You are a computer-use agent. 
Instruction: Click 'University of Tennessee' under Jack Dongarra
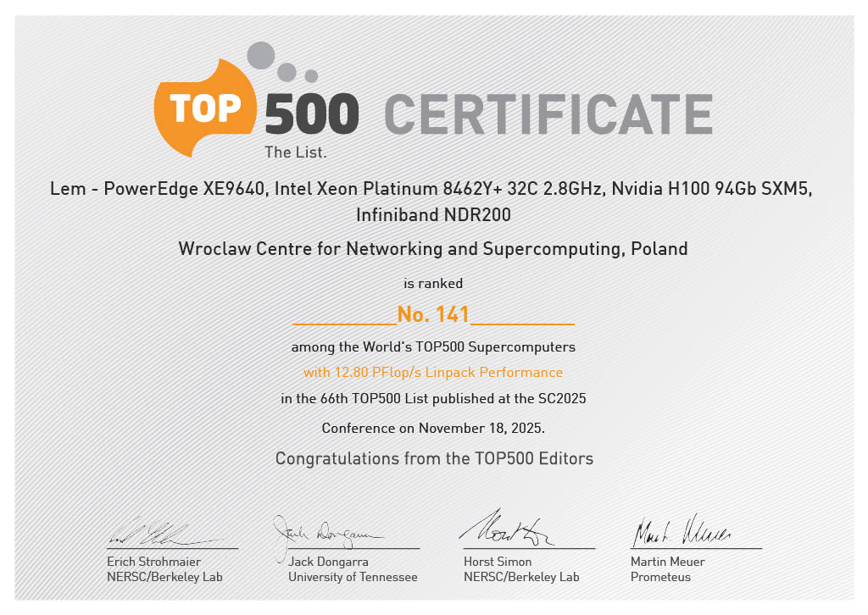[353, 576]
